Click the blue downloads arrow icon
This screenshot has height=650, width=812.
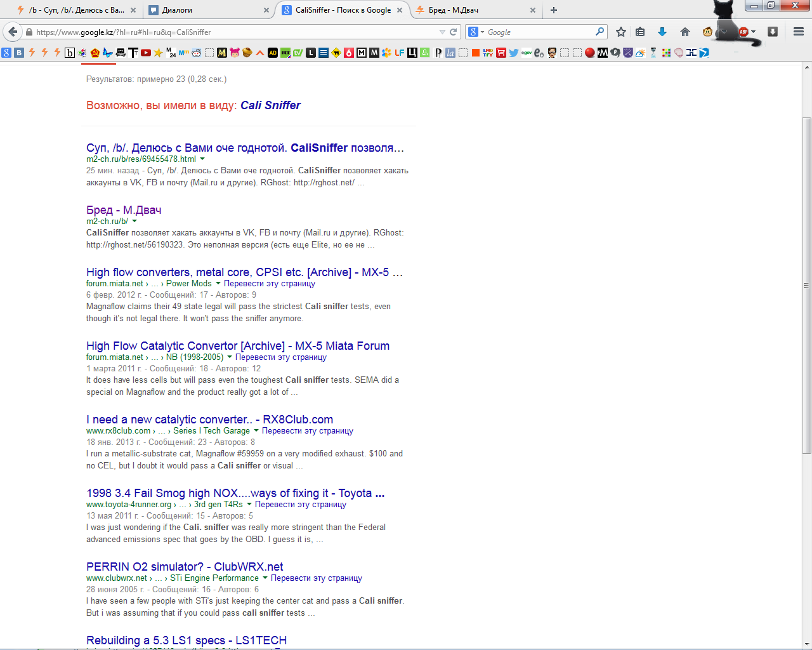[662, 32]
